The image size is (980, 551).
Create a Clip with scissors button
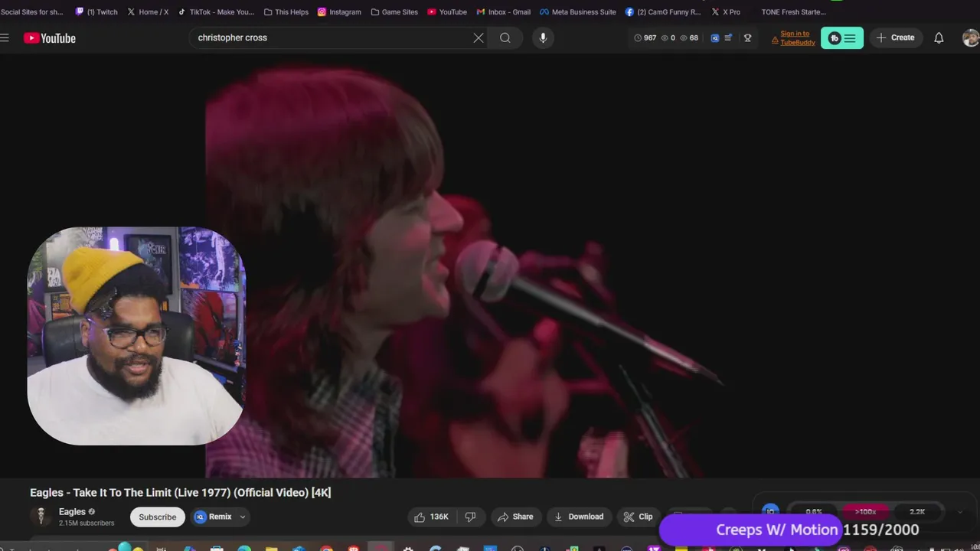pos(638,517)
